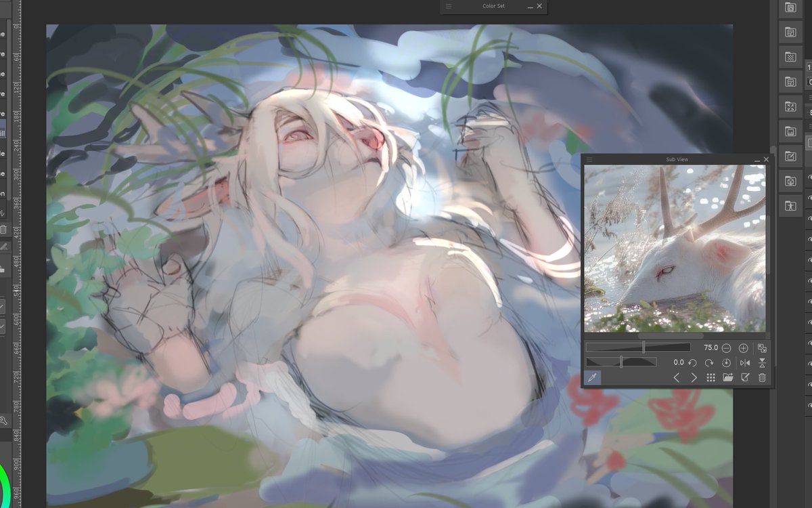Show previous Sub View image

pyautogui.click(x=676, y=378)
